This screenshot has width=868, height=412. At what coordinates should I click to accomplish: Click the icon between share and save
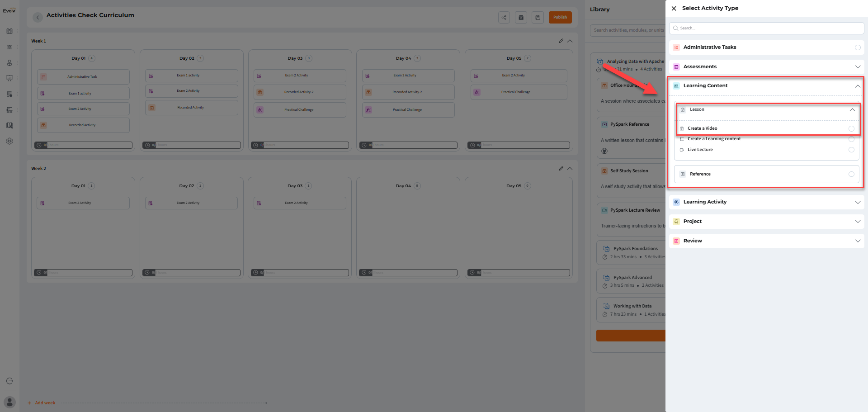pos(521,17)
